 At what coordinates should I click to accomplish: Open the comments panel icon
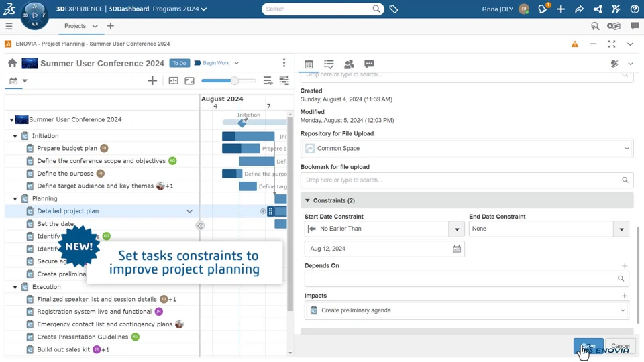pos(369,64)
